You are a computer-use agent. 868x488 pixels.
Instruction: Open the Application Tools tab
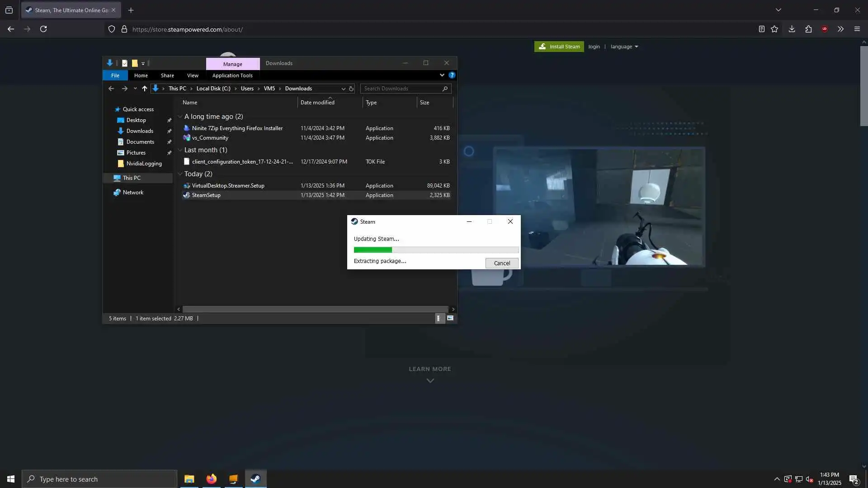(x=232, y=75)
